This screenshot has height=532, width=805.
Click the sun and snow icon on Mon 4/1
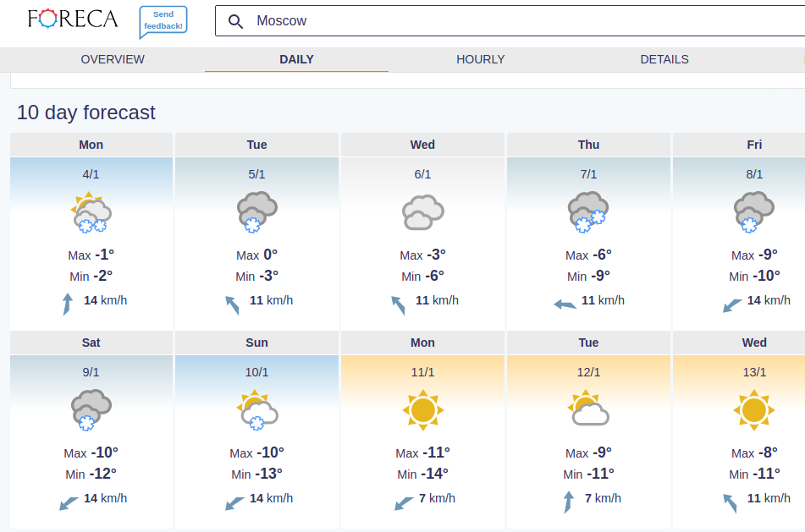point(91,212)
